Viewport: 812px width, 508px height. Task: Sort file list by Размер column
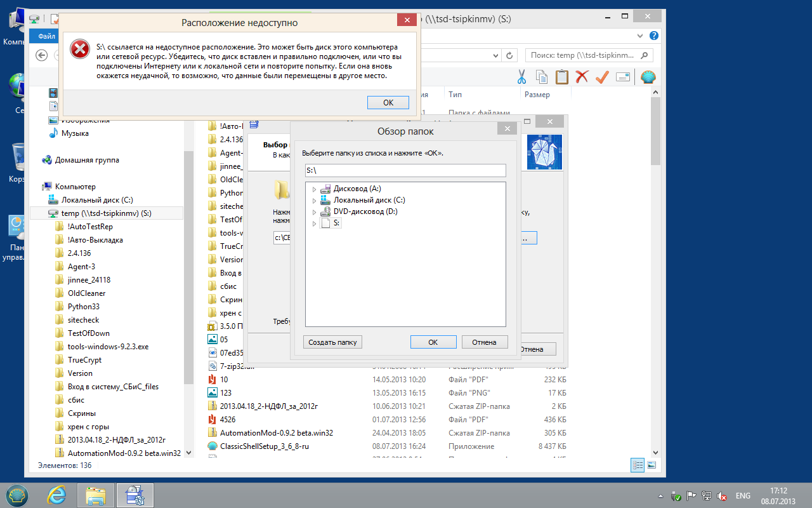(537, 95)
